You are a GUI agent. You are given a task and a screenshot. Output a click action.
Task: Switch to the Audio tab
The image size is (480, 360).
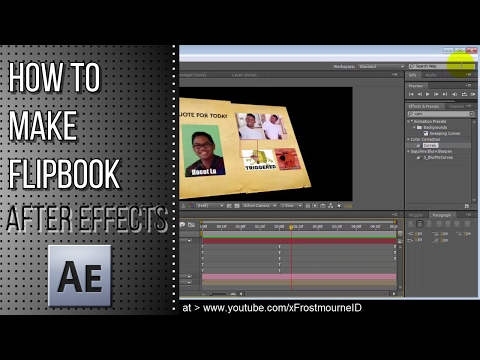431,75
